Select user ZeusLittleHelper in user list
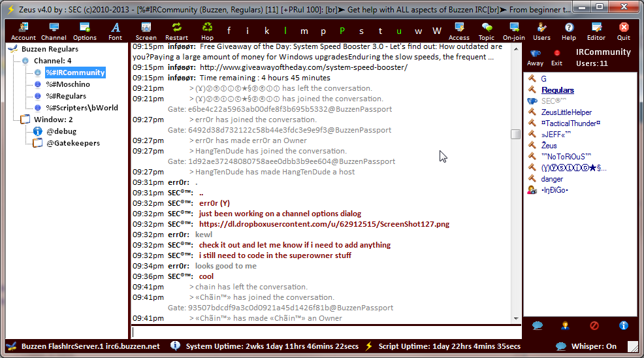This screenshot has width=644, height=358. 566,112
